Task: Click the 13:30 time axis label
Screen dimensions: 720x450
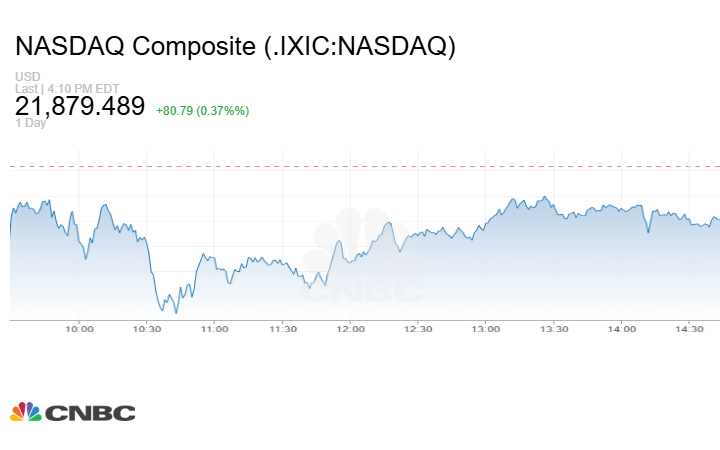Action: click(x=554, y=329)
